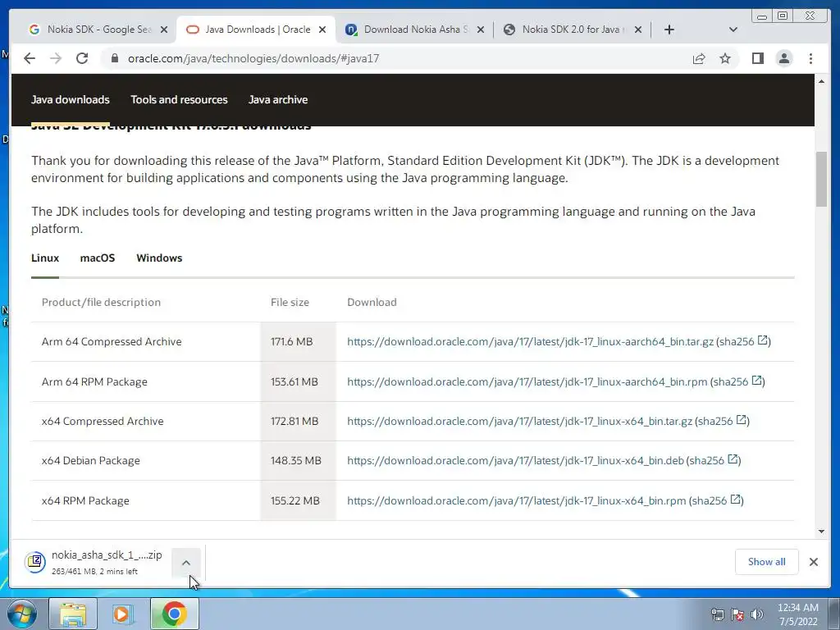This screenshot has width=840, height=630.
Task: Open external sha256 icon for aarch64 tar.gz
Action: pos(762,340)
